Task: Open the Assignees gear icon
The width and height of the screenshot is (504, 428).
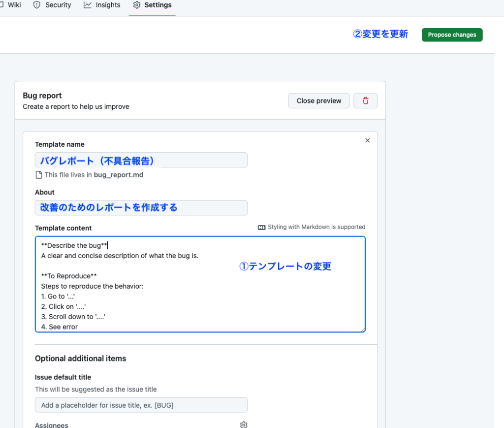Action: coord(243,424)
